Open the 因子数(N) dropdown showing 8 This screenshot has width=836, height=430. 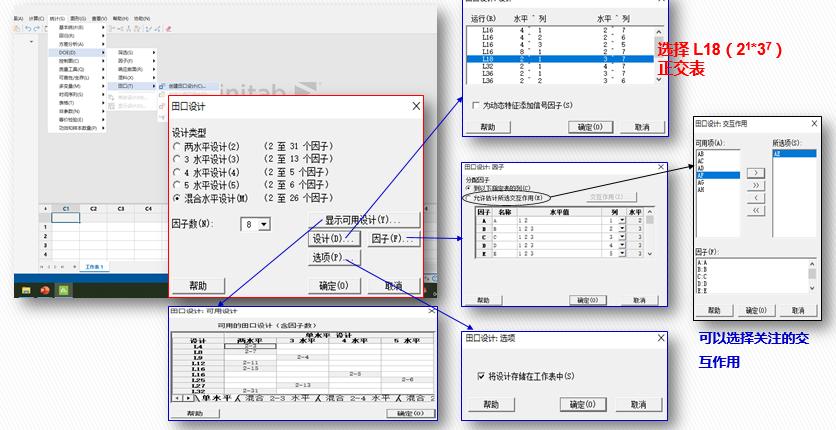pos(264,225)
